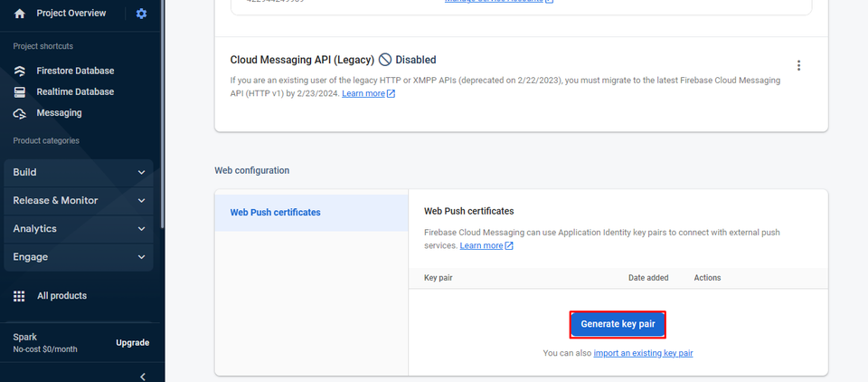Select the Web Push certificates tab
The width and height of the screenshot is (868, 382).
[x=312, y=213]
